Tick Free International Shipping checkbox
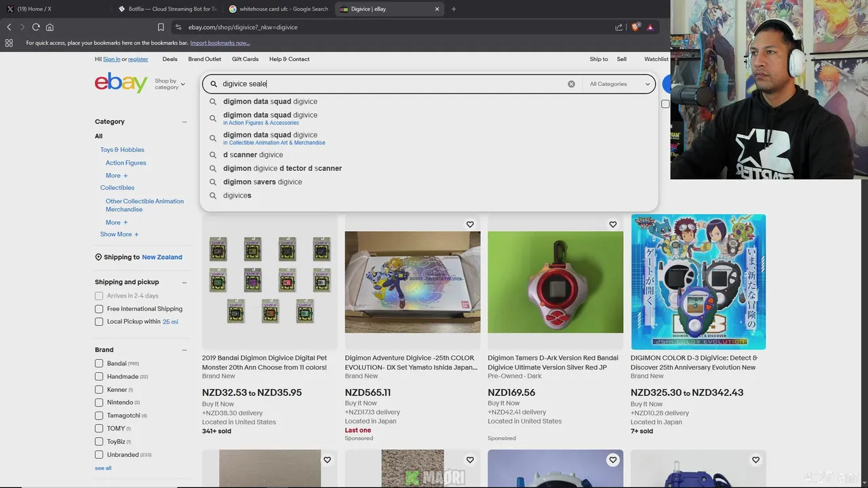This screenshot has height=488, width=868. [x=99, y=308]
